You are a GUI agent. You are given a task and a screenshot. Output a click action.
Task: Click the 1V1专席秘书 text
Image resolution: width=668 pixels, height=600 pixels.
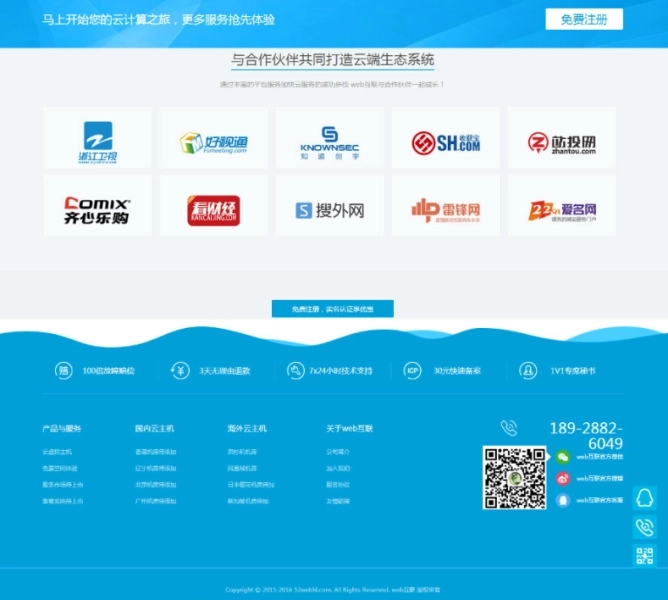[x=573, y=371]
